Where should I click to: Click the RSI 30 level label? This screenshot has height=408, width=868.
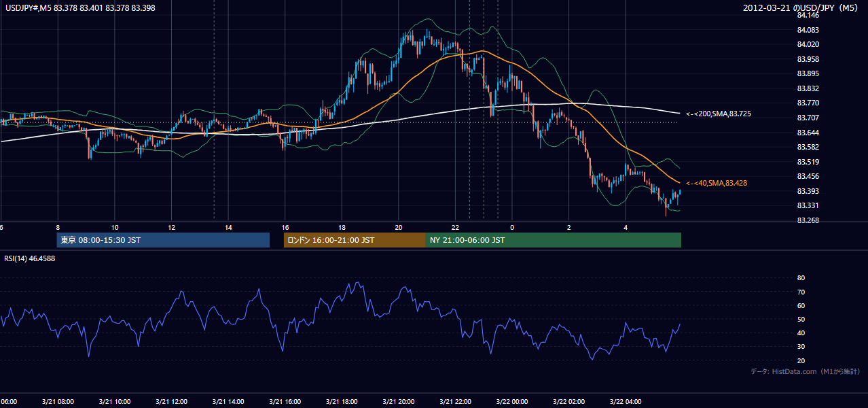tap(801, 347)
